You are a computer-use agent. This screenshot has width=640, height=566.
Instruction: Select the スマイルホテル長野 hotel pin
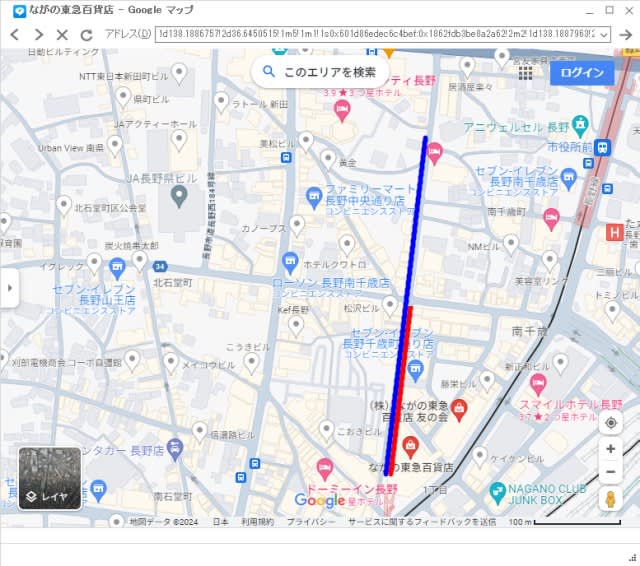pyautogui.click(x=538, y=385)
